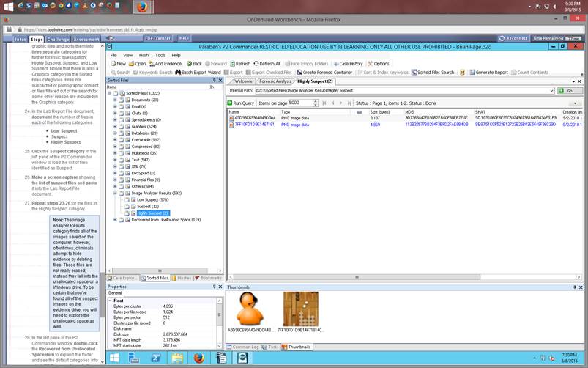This screenshot has width=588, height=368.
Task: Switch to the Case Explorer bottom tab
Action: pyautogui.click(x=122, y=279)
